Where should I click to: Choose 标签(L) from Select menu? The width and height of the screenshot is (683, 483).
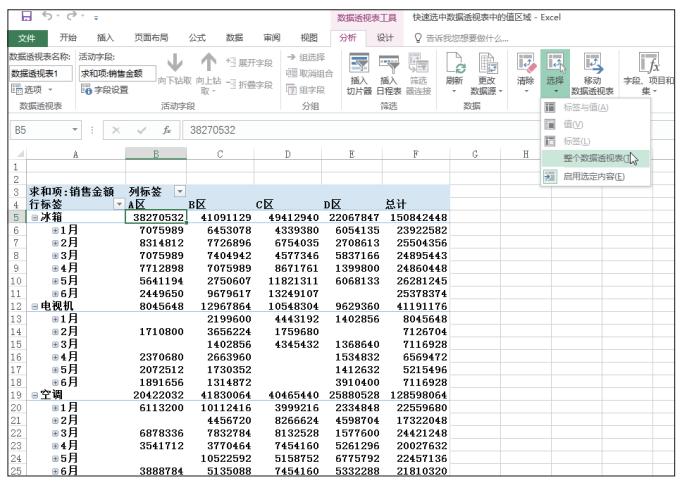[x=595, y=141]
